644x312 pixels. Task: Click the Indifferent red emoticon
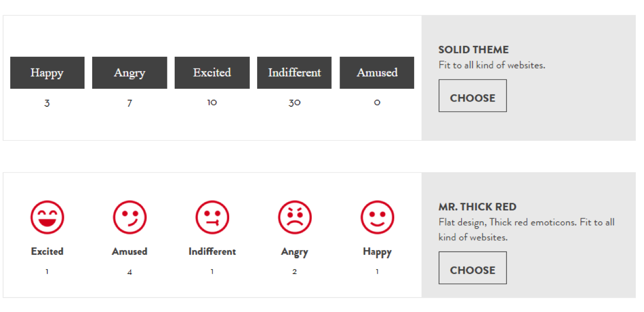point(212,217)
